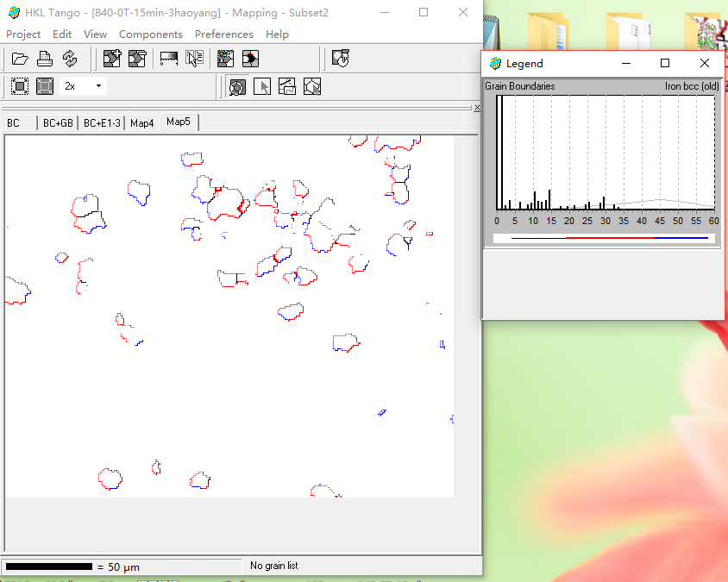
Task: Select the fill window zoom icon
Action: pyautogui.click(x=45, y=86)
